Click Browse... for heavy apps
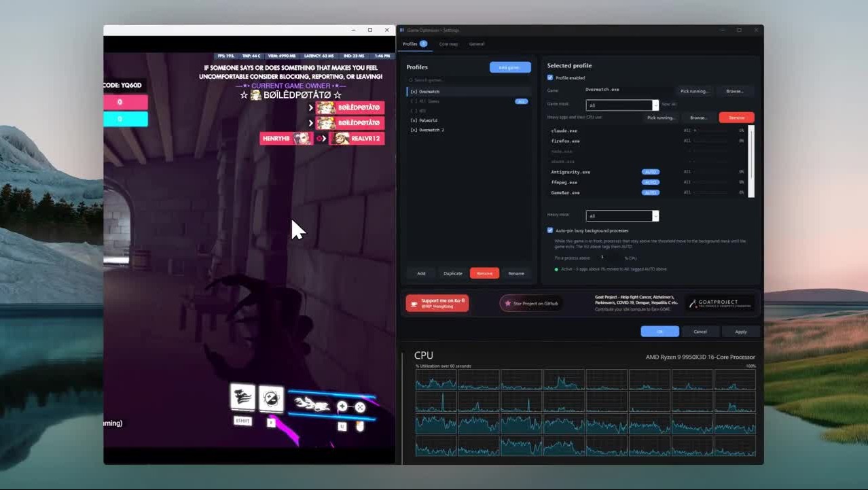This screenshot has height=490, width=868. point(699,118)
